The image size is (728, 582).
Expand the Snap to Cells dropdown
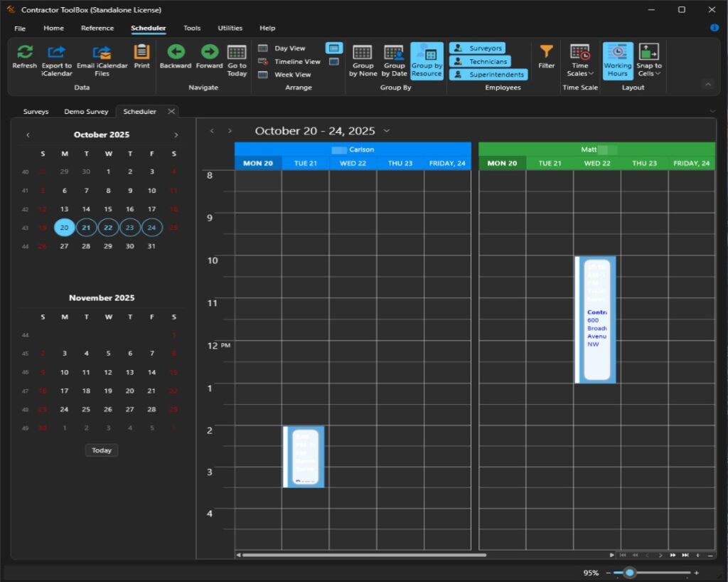click(648, 60)
